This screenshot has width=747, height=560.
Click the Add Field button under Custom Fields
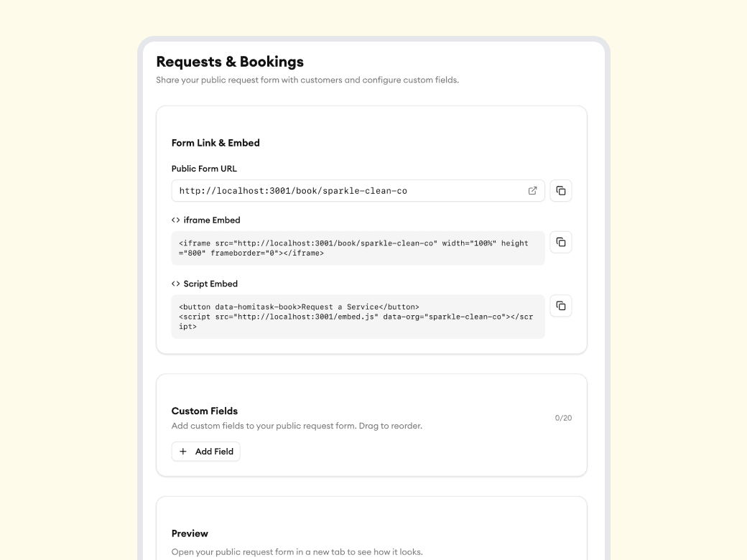tap(206, 451)
